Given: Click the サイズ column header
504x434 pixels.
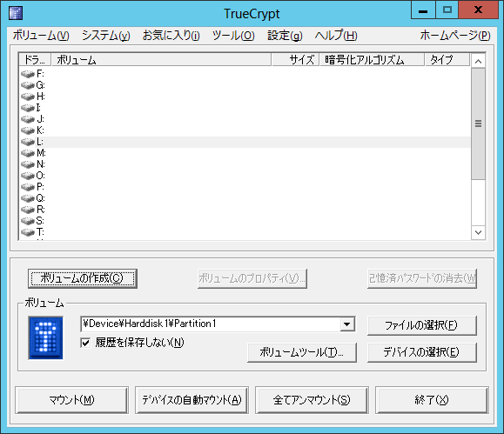Looking at the screenshot, I should (x=295, y=60).
